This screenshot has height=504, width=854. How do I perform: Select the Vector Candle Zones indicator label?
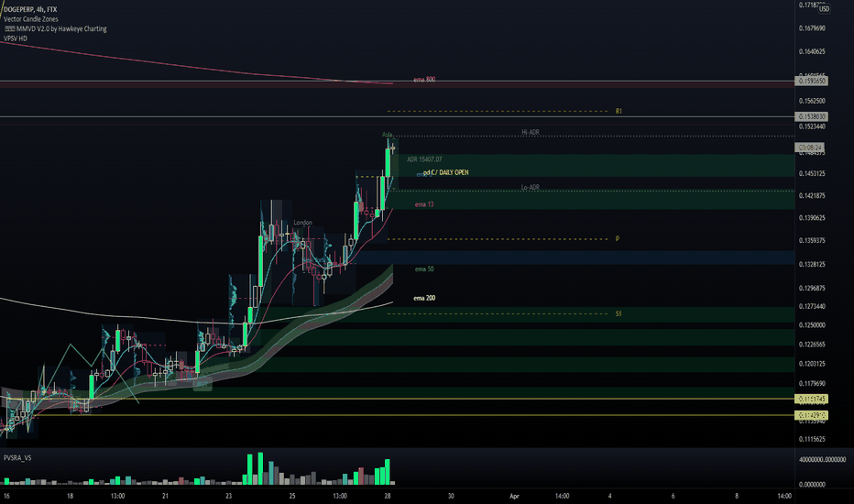[x=31, y=19]
